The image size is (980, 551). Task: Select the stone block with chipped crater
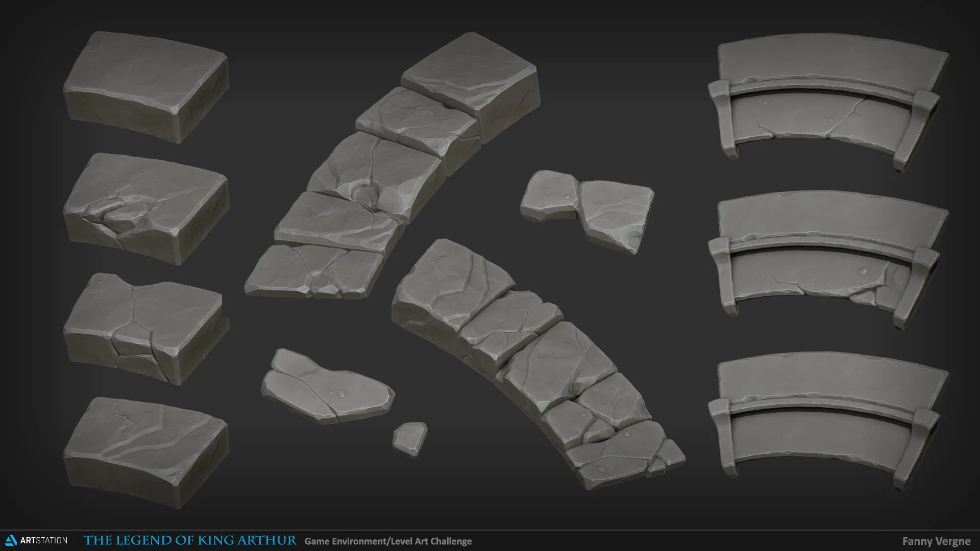146,208
